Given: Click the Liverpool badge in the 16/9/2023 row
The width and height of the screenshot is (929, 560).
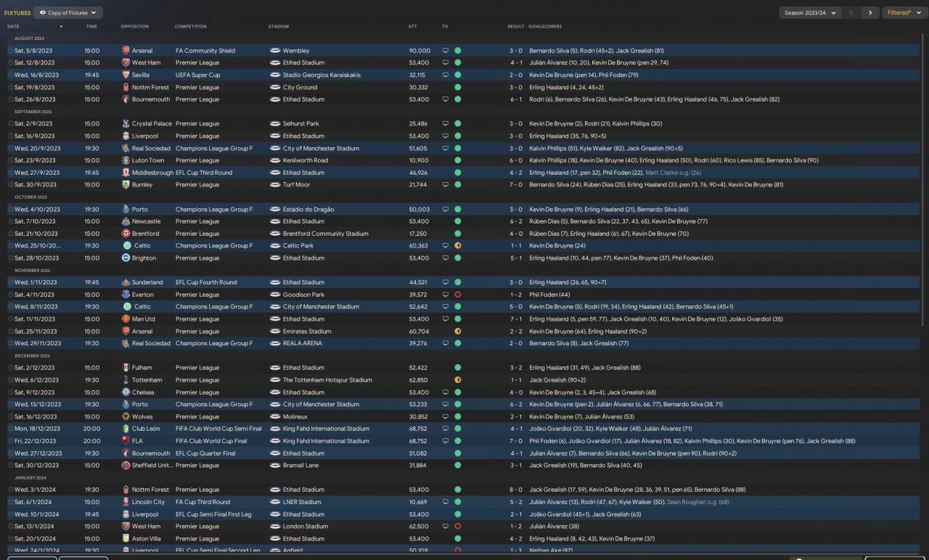Looking at the screenshot, I should (x=126, y=136).
